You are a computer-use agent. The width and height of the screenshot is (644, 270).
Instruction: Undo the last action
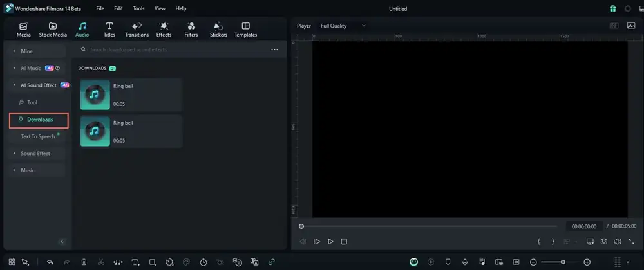tap(50, 262)
